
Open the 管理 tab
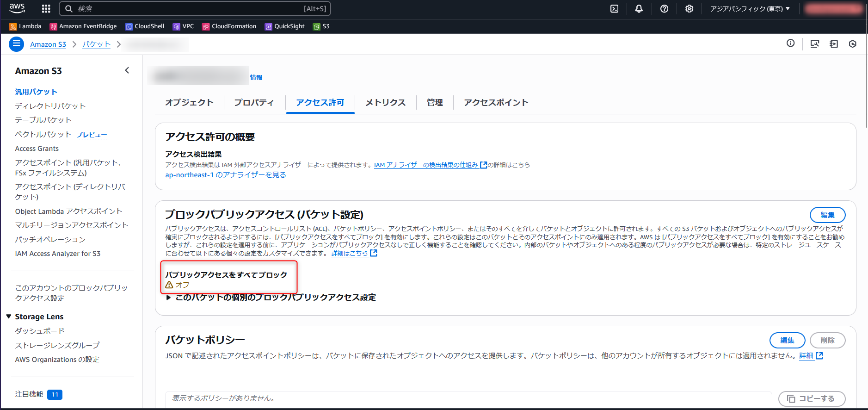click(x=435, y=102)
